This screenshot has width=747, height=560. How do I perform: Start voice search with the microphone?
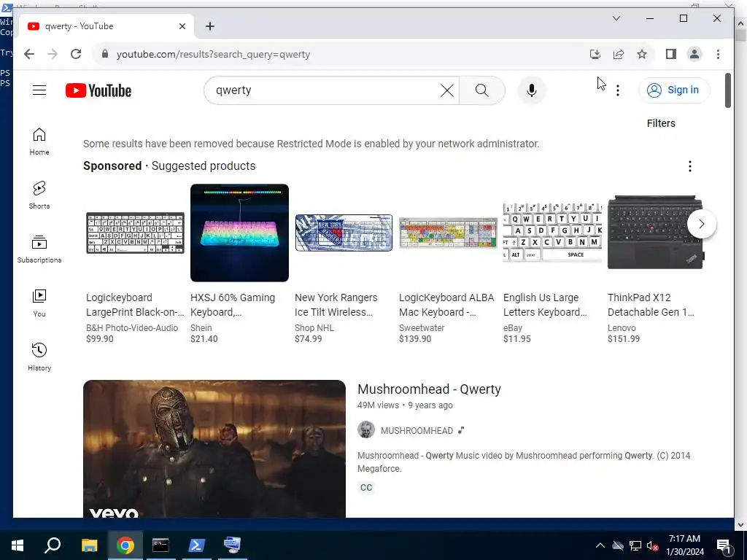click(532, 90)
